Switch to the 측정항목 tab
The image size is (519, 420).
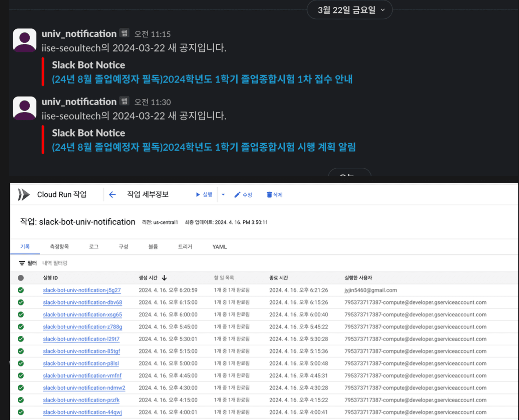pyautogui.click(x=59, y=247)
